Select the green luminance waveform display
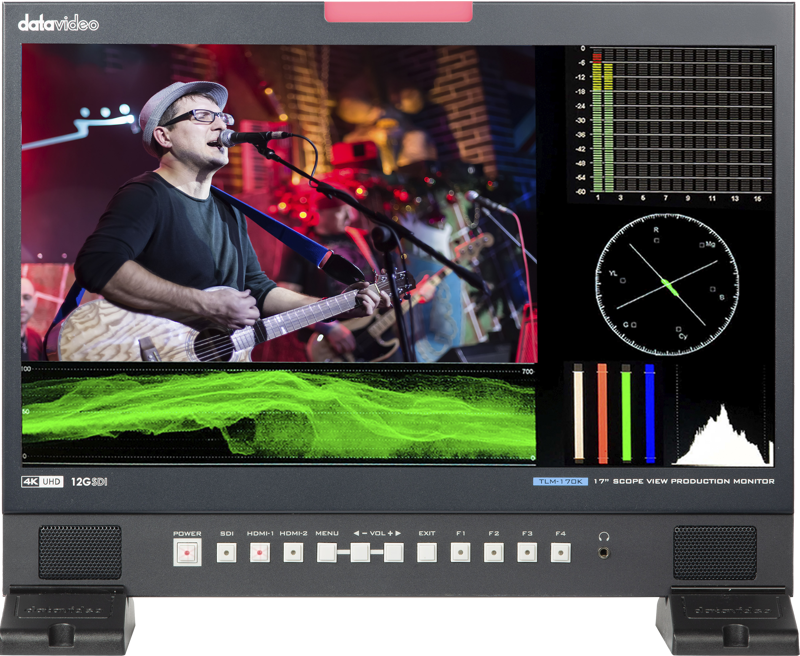 click(x=279, y=414)
